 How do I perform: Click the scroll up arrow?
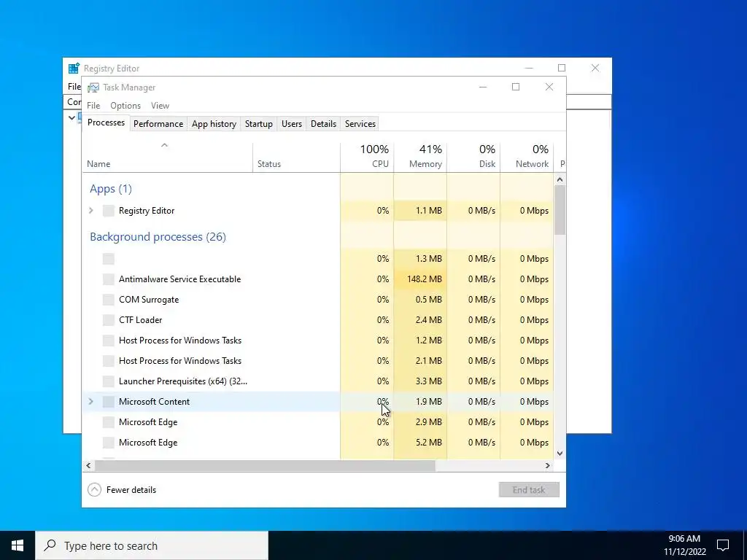coord(560,179)
